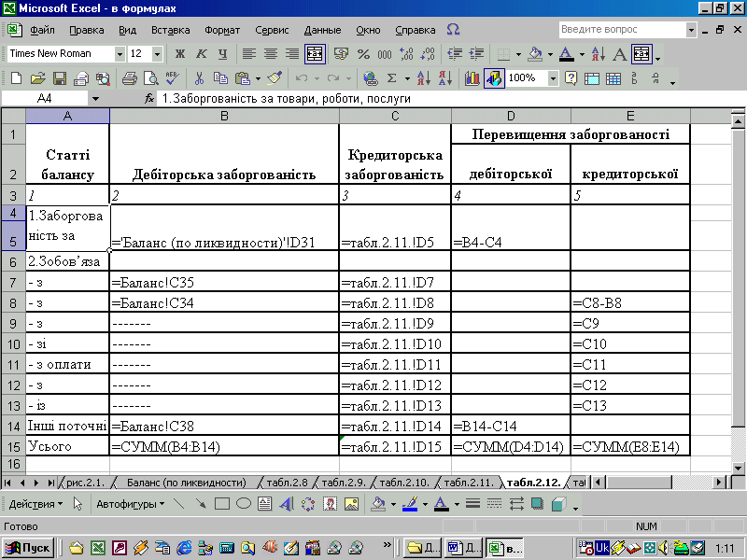Open Формат menu
Image resolution: width=747 pixels, height=560 pixels.
point(222,30)
